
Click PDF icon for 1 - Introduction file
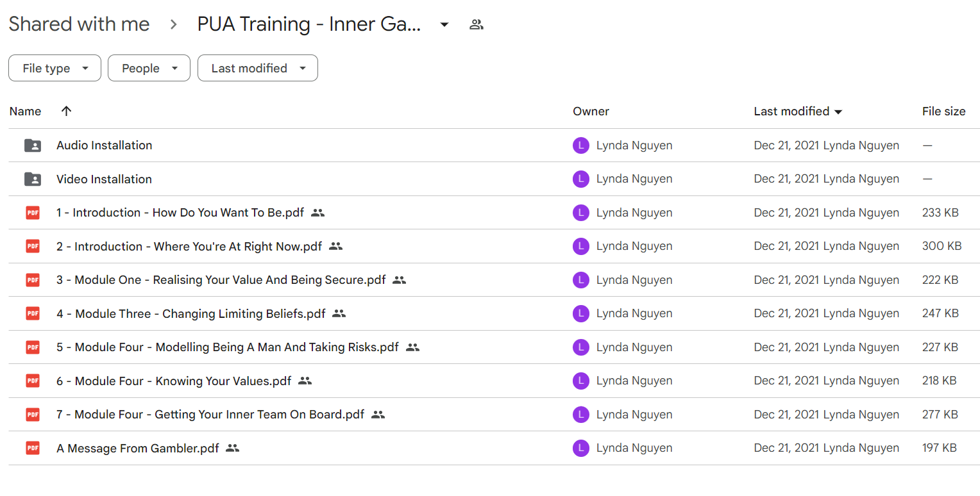[x=33, y=213]
